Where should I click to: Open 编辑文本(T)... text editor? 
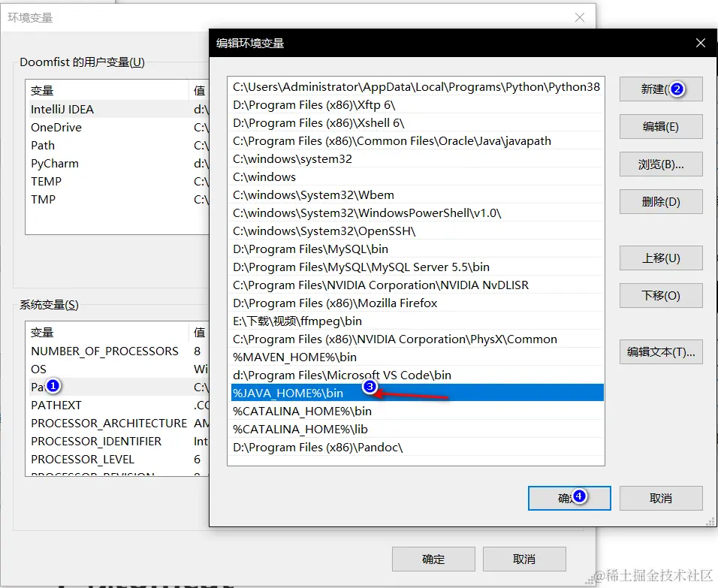pos(661,351)
